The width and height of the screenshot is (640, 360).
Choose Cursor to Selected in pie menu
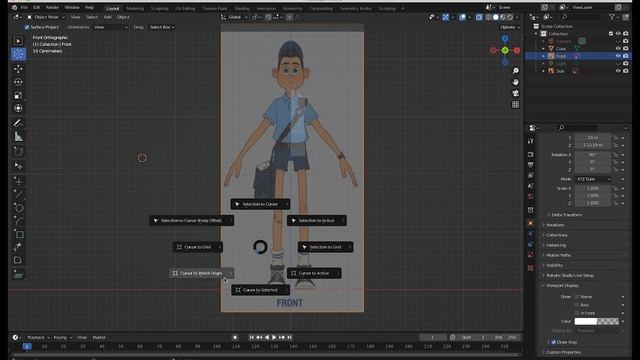260,290
